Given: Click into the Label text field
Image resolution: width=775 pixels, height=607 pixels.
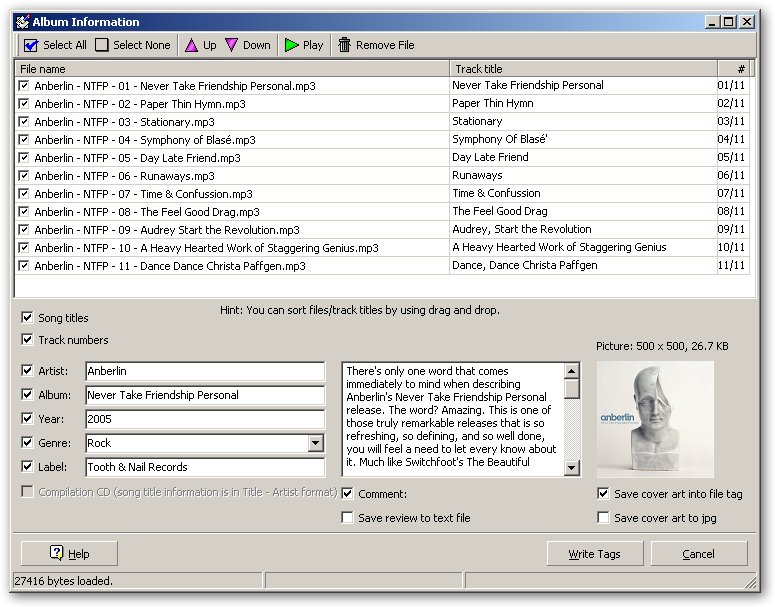Looking at the screenshot, I should (204, 467).
